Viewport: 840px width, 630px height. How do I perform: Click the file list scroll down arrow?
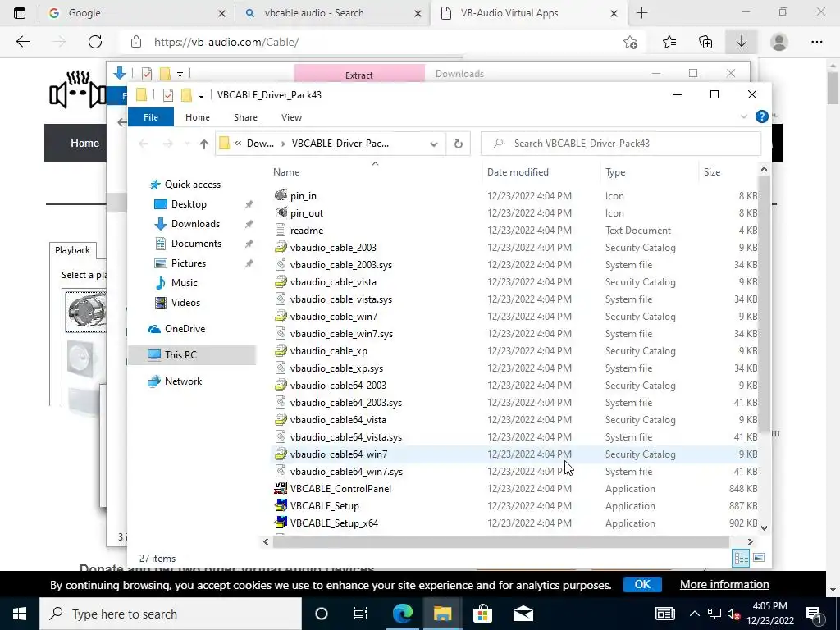[x=764, y=527]
